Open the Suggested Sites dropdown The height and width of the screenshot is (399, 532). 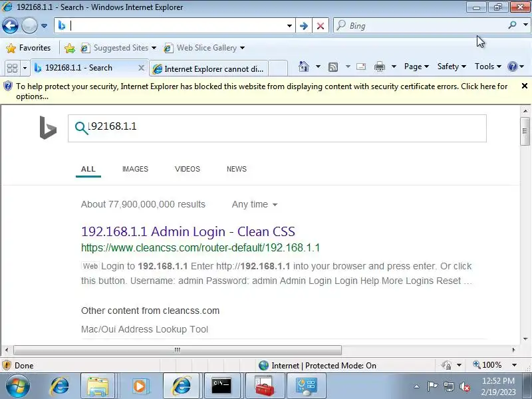pos(118,48)
